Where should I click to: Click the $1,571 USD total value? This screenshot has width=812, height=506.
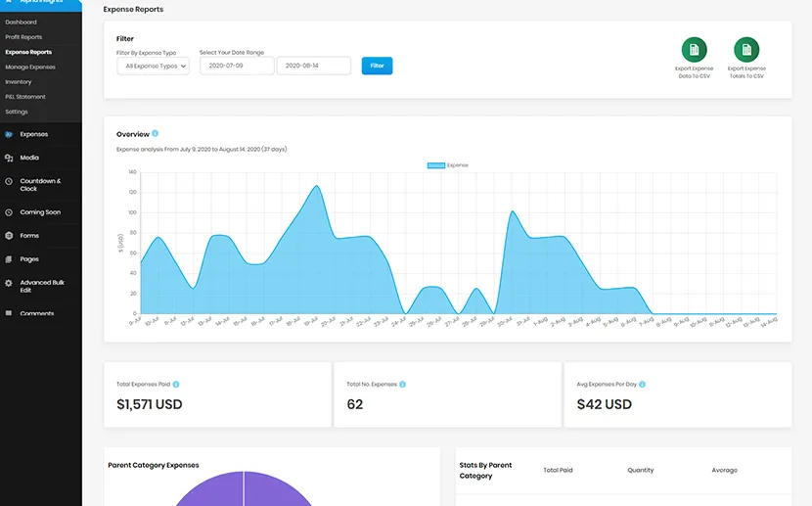point(150,404)
